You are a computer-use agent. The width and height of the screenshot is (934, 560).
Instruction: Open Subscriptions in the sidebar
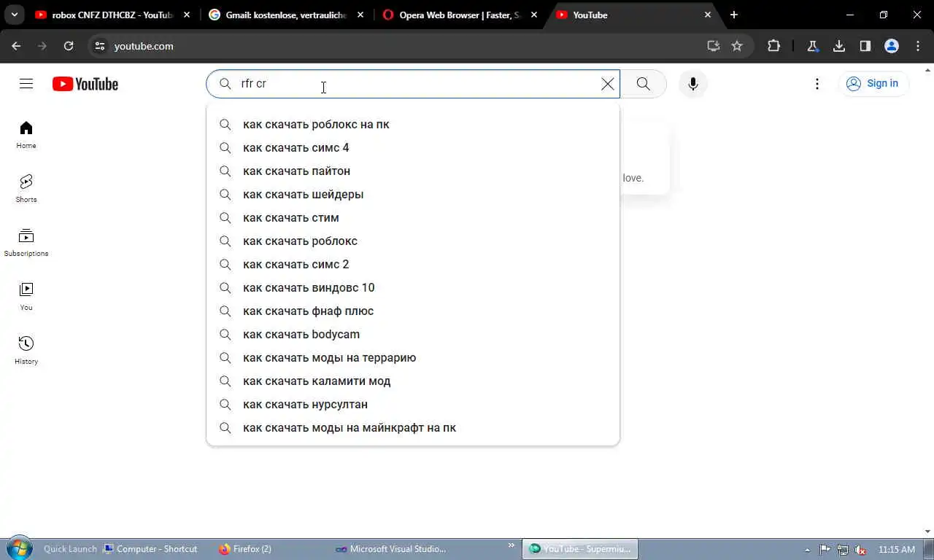[x=26, y=243]
